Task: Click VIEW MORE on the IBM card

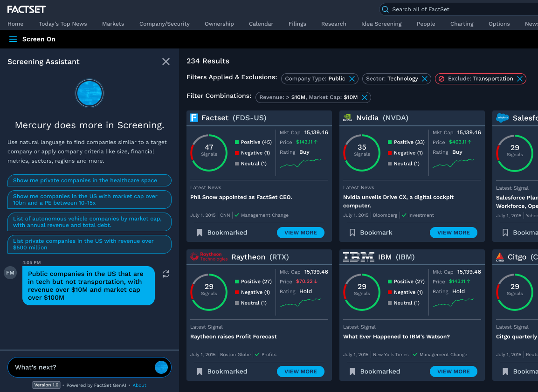Action: [x=453, y=371]
